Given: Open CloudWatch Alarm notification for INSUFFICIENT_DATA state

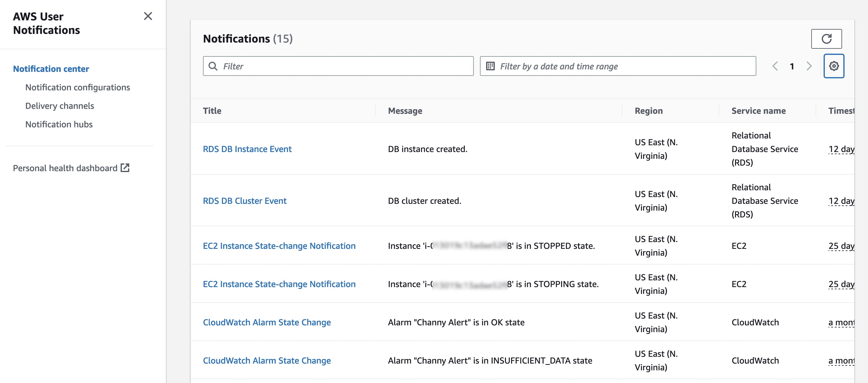Looking at the screenshot, I should coord(267,360).
